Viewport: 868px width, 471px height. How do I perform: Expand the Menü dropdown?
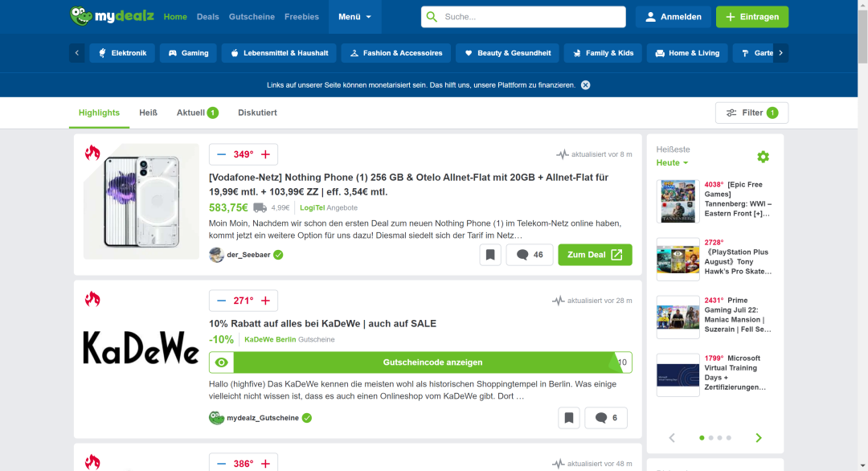tap(354, 17)
